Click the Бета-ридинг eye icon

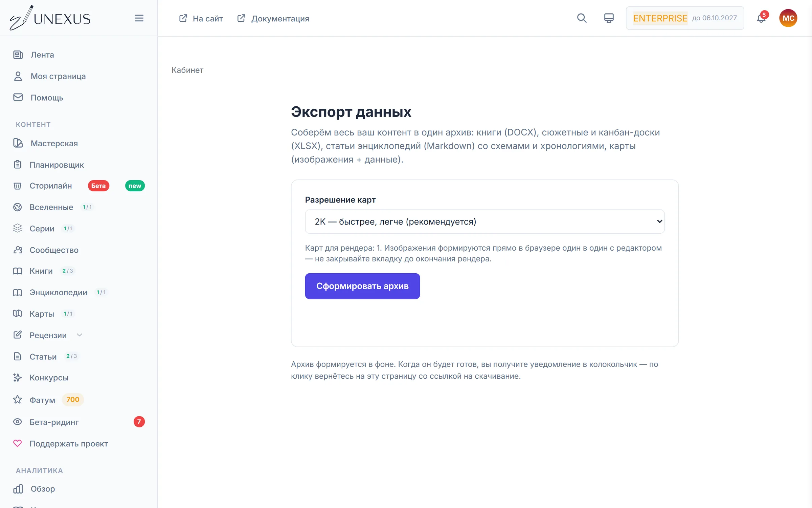[x=18, y=422]
